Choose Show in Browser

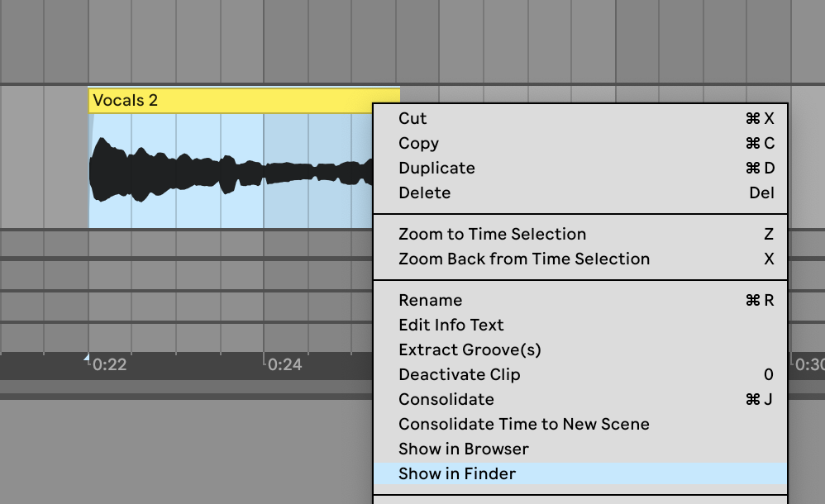click(x=463, y=449)
